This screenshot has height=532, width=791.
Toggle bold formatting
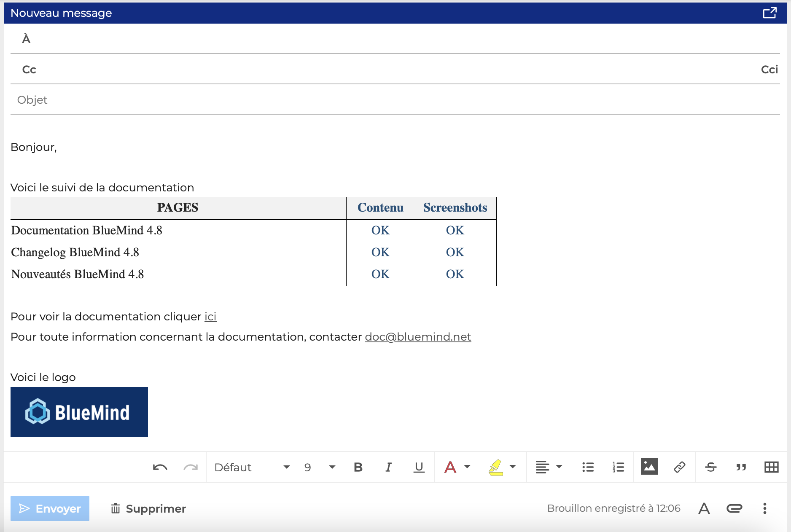tap(358, 467)
